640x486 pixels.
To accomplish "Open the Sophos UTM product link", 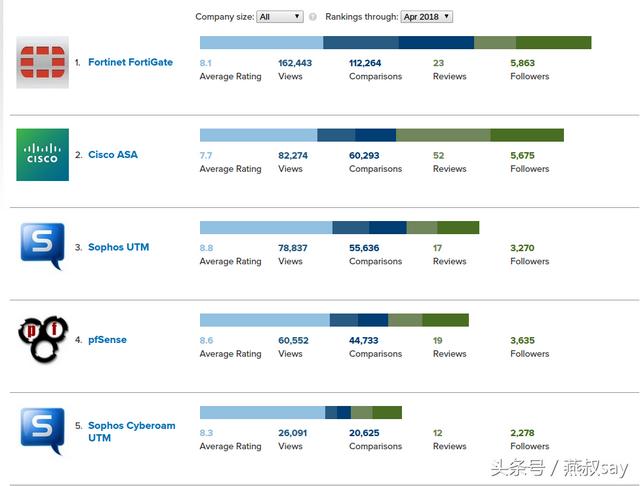I will point(118,247).
